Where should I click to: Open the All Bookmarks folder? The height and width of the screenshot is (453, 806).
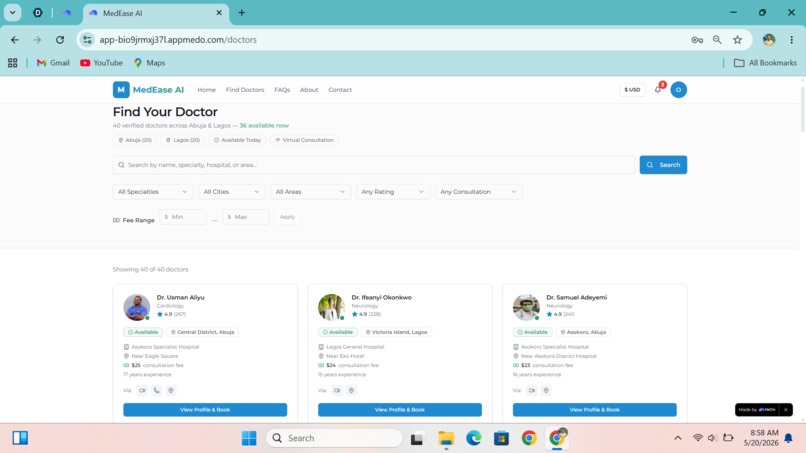click(765, 63)
